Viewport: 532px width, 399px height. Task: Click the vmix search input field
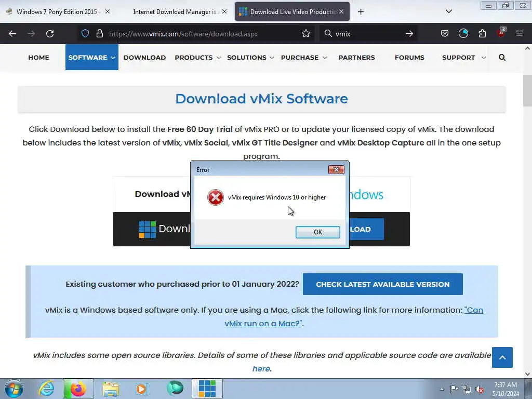[368, 34]
